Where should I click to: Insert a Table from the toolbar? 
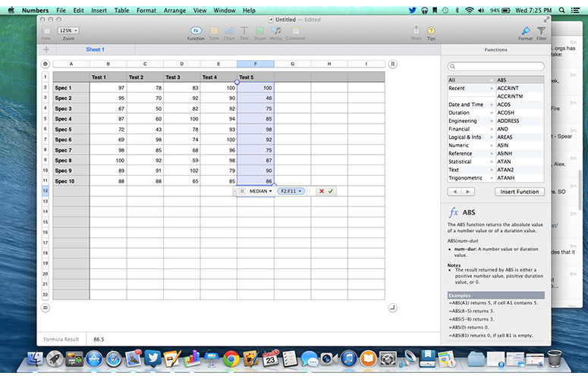[214, 33]
